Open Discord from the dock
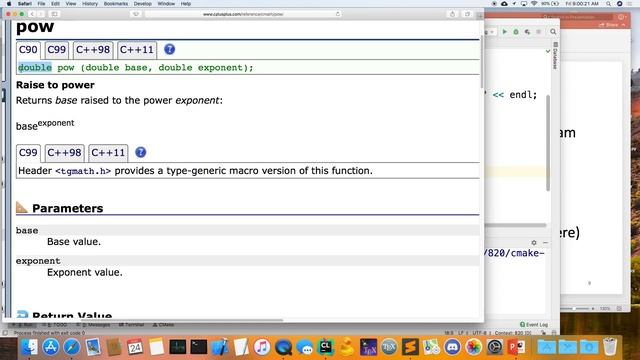The height and width of the screenshot is (360, 640). pos(453,347)
